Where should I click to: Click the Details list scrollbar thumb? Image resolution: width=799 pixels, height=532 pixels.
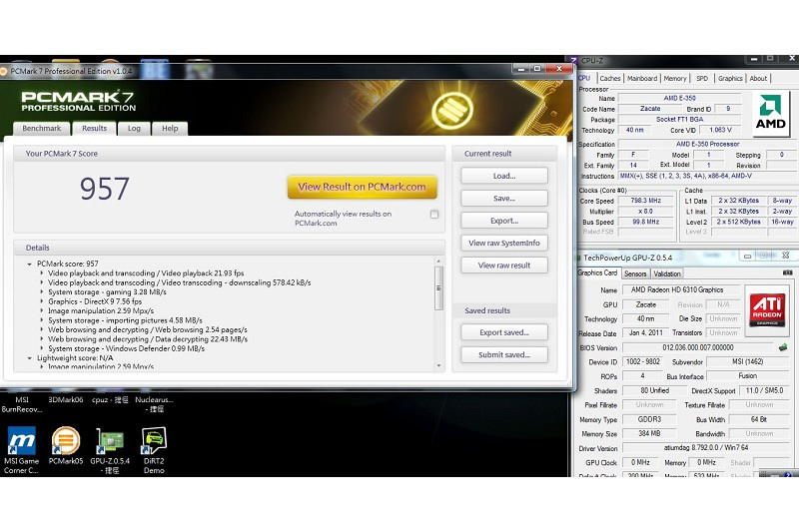click(438, 287)
